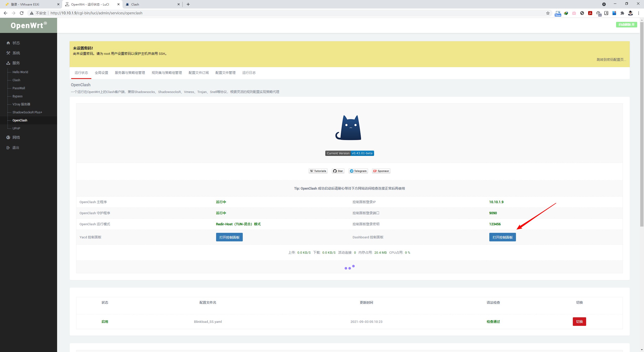The width and height of the screenshot is (644, 352).
Task: Open the Telegram badge link
Action: tap(358, 171)
